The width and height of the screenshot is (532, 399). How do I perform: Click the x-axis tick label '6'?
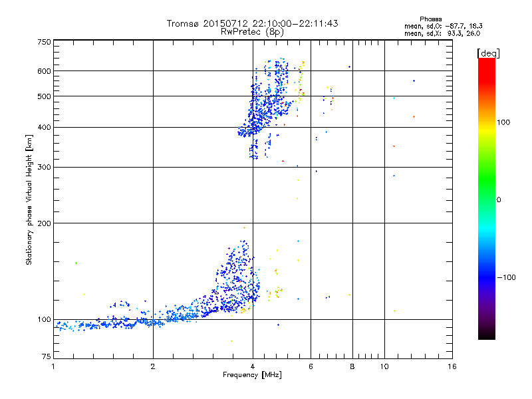click(x=311, y=366)
